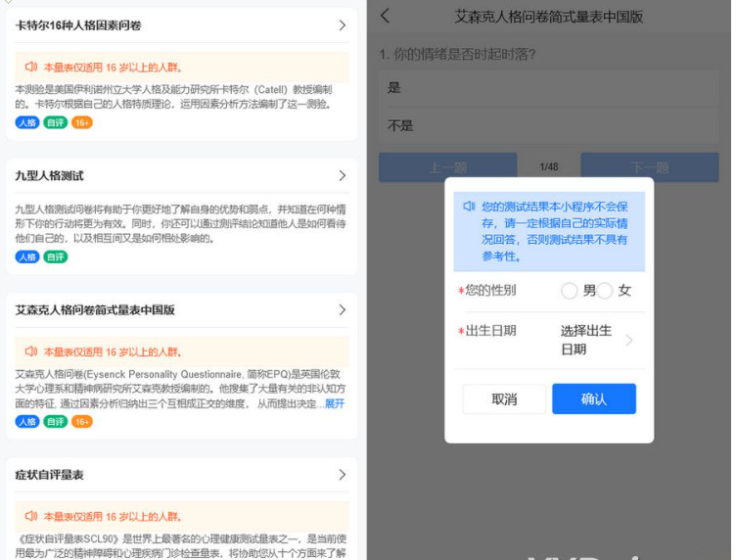This screenshot has height=560, width=736.
Task: Select 女 gender radio button
Action: coord(605,291)
